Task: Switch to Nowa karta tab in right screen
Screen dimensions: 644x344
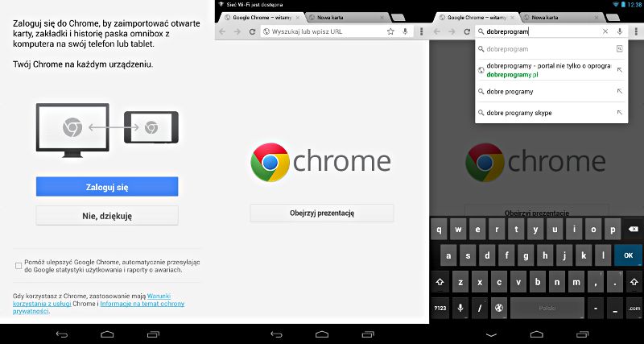Action: click(556, 18)
